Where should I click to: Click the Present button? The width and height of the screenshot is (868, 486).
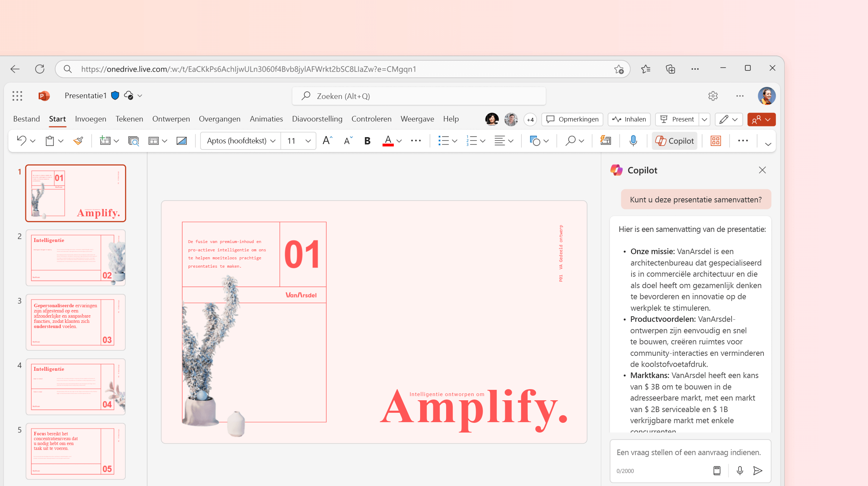pos(677,119)
